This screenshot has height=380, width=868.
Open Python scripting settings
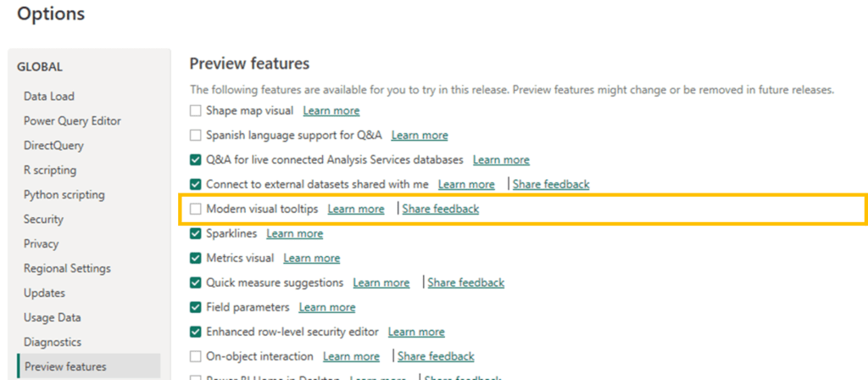(64, 195)
